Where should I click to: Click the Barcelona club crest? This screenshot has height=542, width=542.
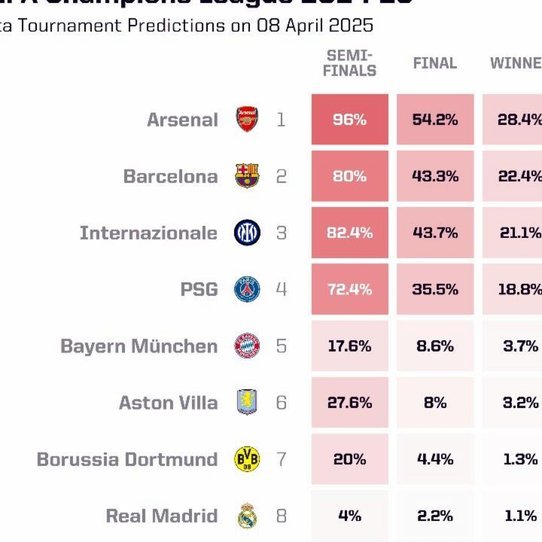click(247, 176)
